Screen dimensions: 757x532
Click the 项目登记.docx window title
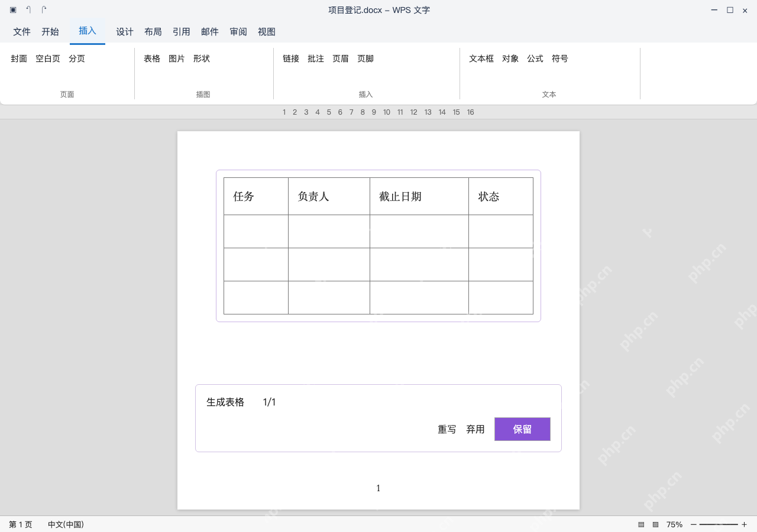pyautogui.click(x=379, y=10)
